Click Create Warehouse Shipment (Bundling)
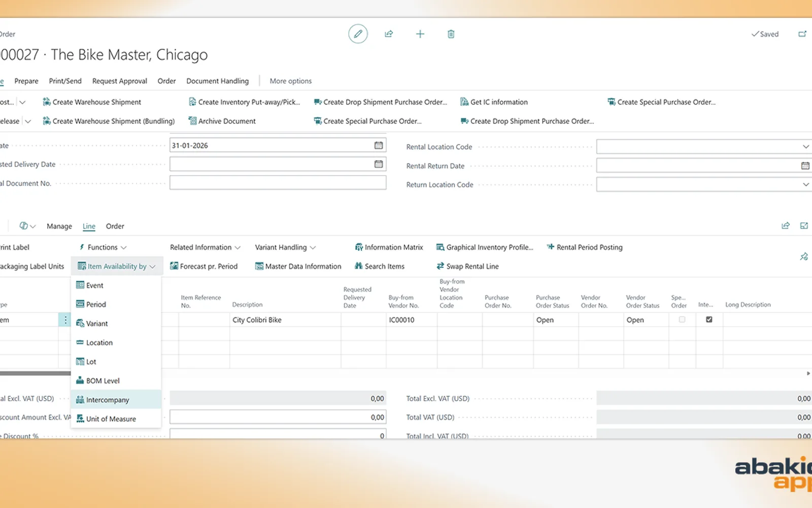 pyautogui.click(x=109, y=121)
